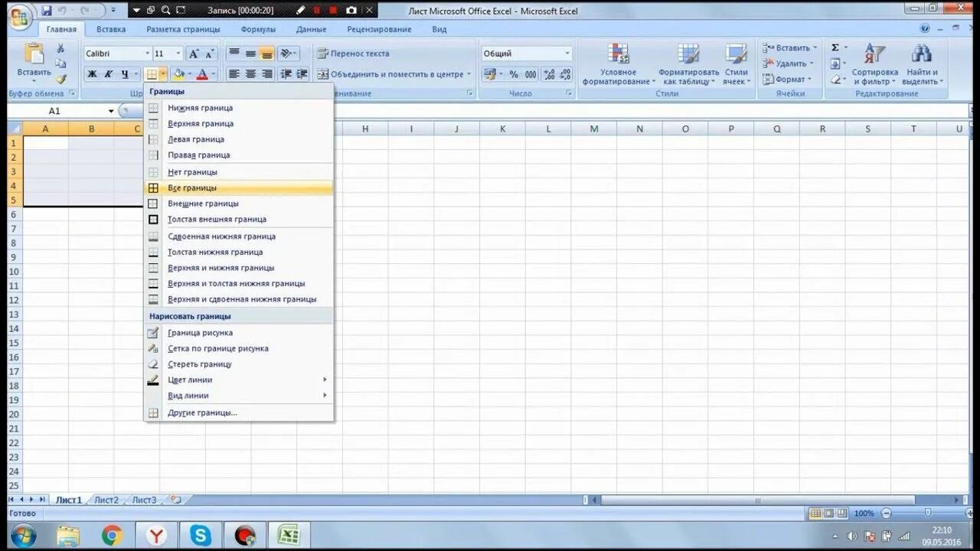Open the number format Общий dropdown
Screen dimensions: 980x551
coord(567,54)
